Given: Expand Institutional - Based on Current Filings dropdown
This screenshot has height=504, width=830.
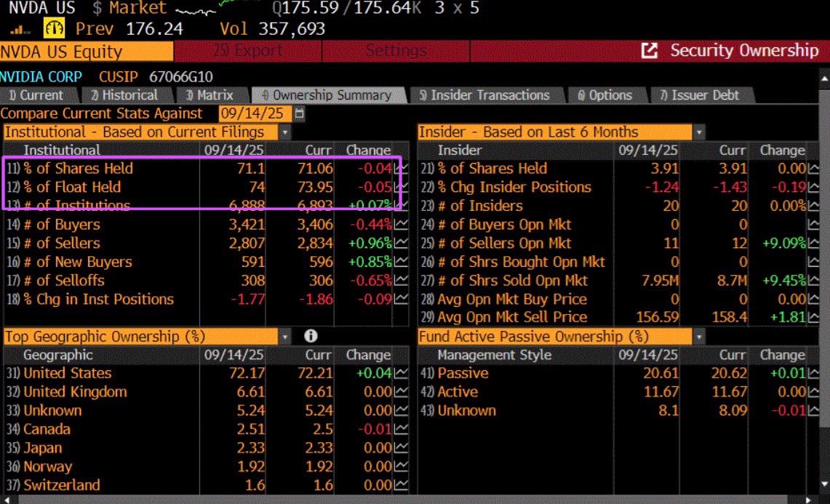Looking at the screenshot, I should click(284, 132).
